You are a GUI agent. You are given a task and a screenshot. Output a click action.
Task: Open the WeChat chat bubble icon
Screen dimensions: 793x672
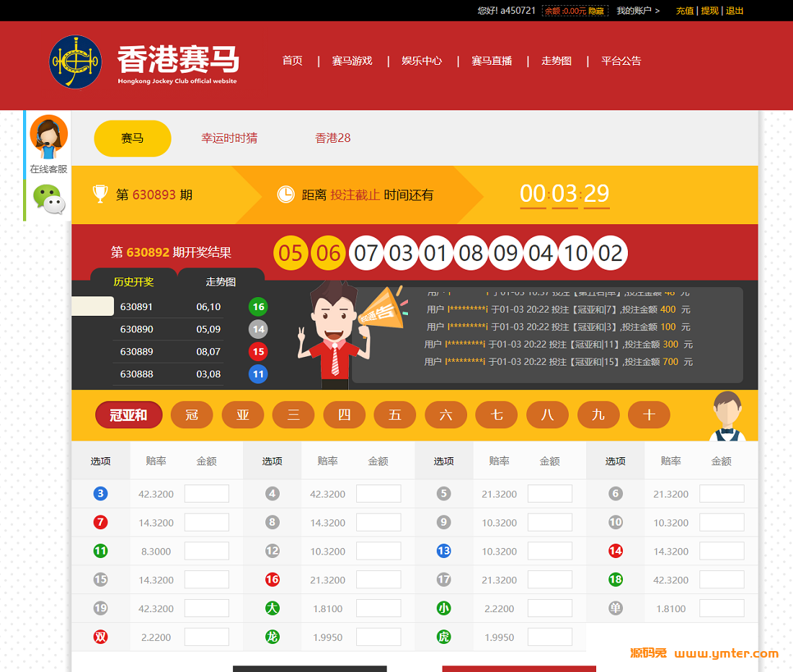(49, 199)
